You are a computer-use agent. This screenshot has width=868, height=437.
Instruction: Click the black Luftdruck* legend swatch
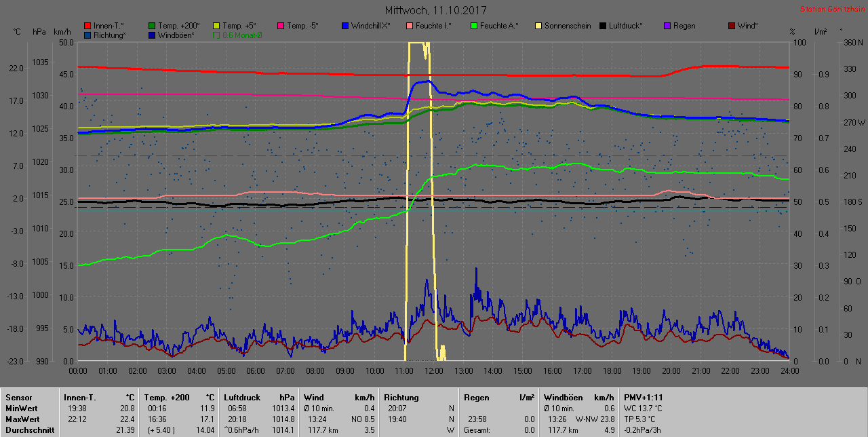[x=602, y=26]
